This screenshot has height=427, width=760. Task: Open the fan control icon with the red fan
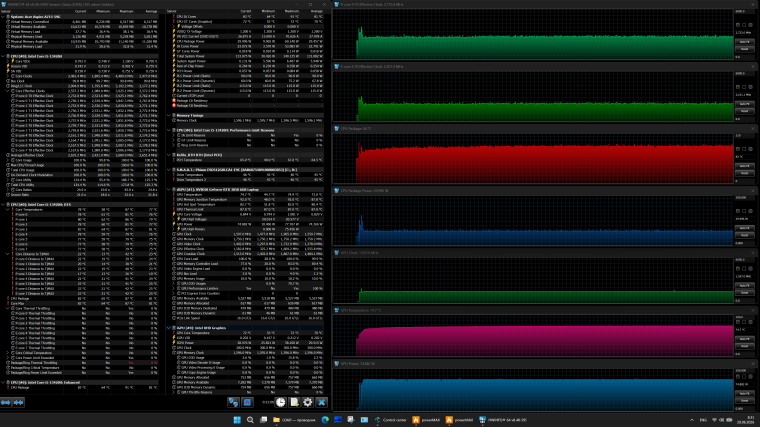tap(247, 402)
